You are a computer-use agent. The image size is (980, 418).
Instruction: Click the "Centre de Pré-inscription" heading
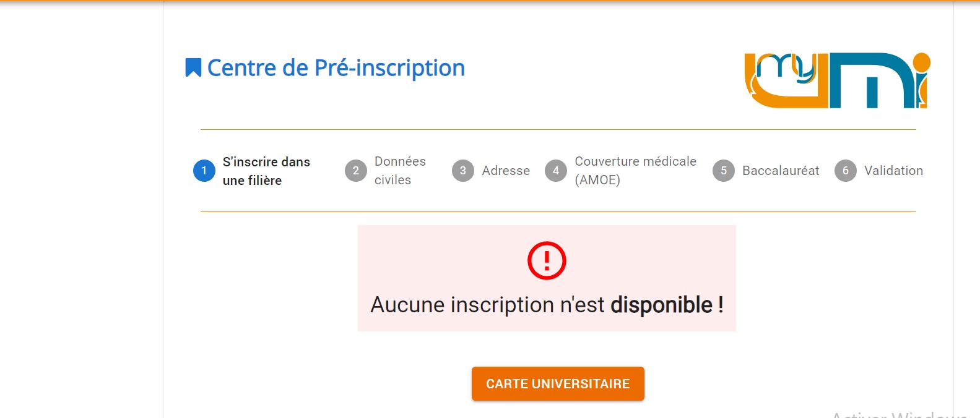[336, 68]
